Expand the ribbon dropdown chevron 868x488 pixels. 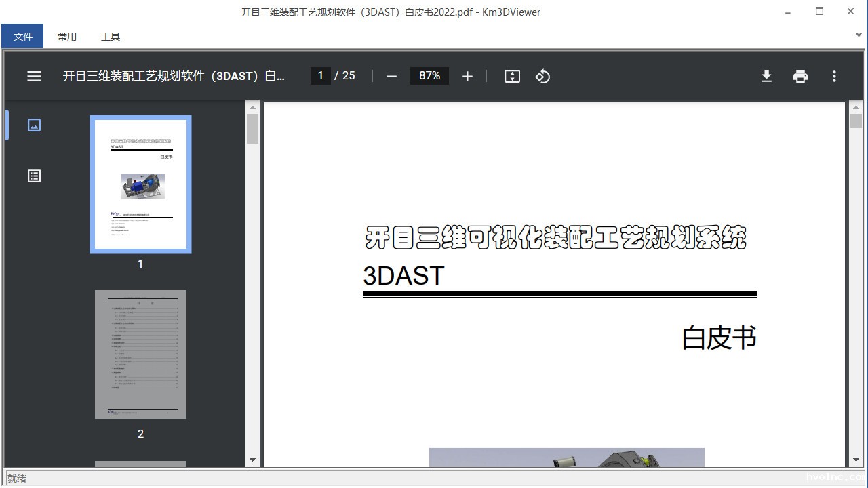859,34
